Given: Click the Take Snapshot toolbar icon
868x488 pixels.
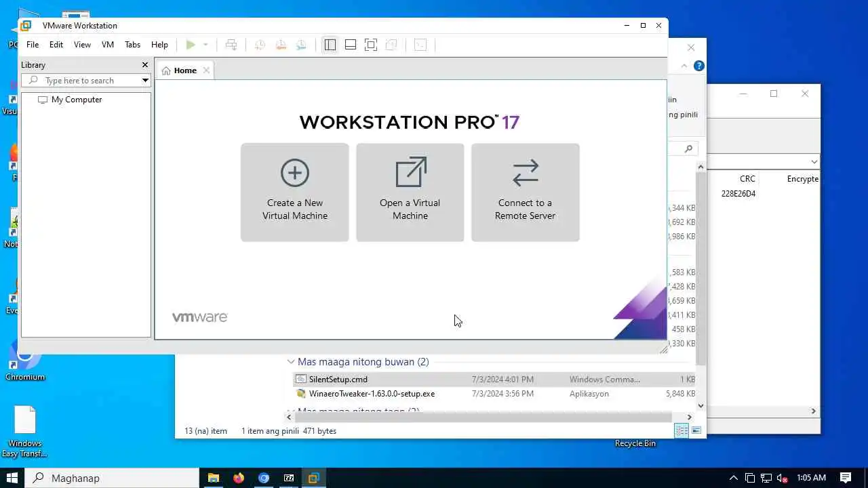Looking at the screenshot, I should click(260, 45).
